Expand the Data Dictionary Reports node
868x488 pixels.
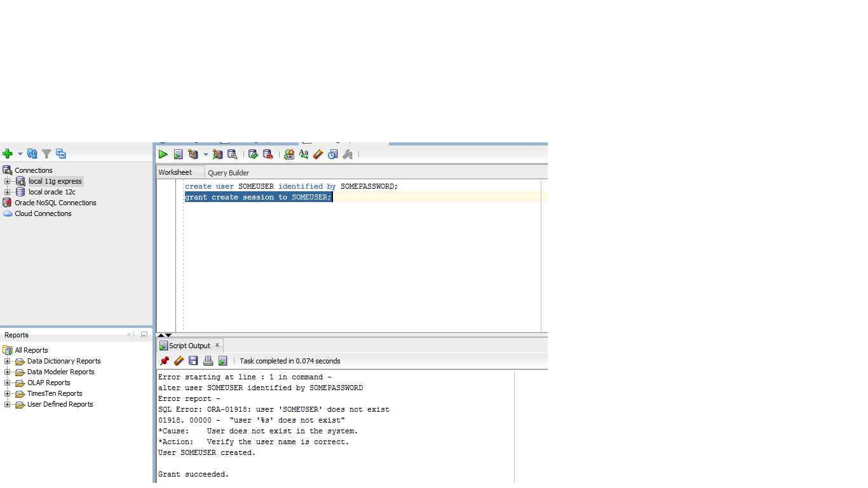point(8,362)
